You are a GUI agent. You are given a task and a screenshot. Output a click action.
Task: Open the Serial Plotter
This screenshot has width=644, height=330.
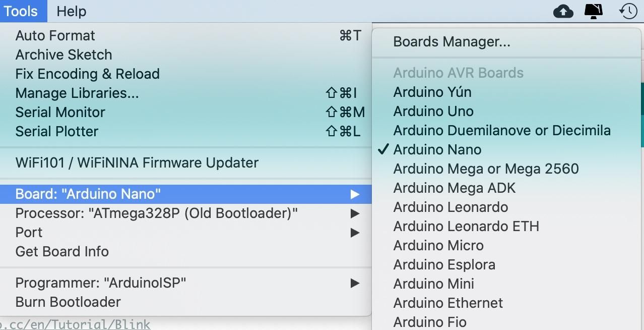[56, 132]
